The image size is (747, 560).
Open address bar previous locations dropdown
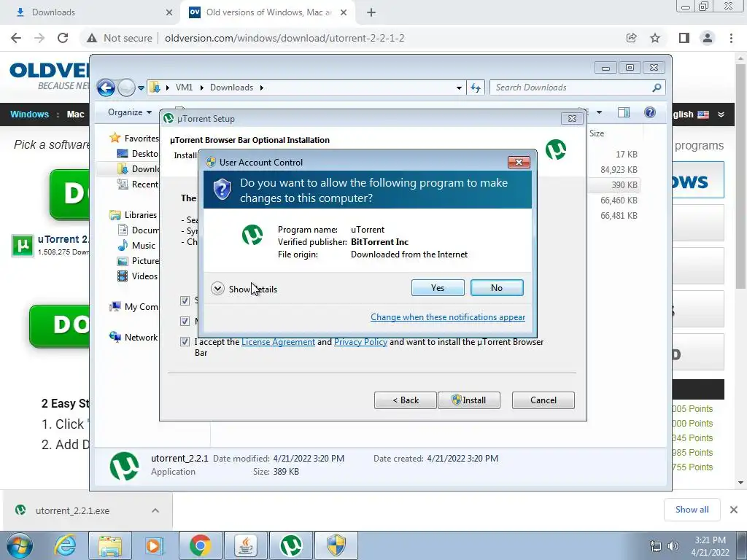pos(459,87)
